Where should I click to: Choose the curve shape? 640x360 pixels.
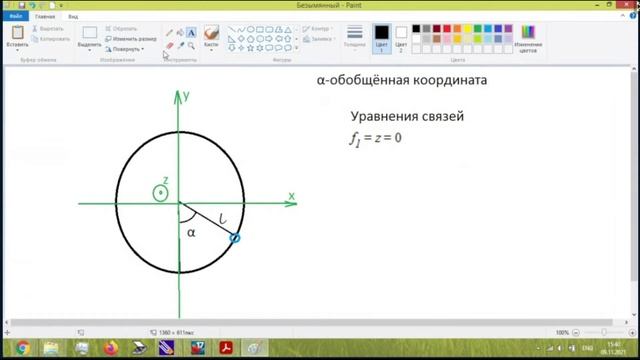coord(241,29)
